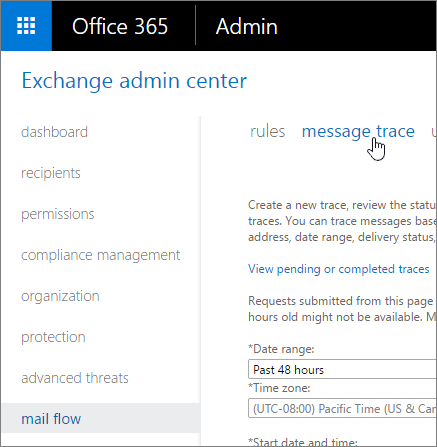Open advanced threats section

tap(75, 378)
